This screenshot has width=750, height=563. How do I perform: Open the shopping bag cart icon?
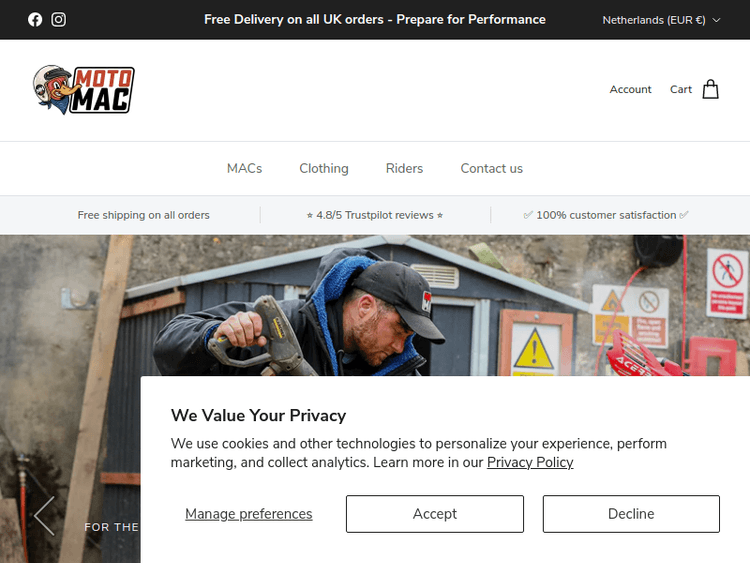[710, 89]
